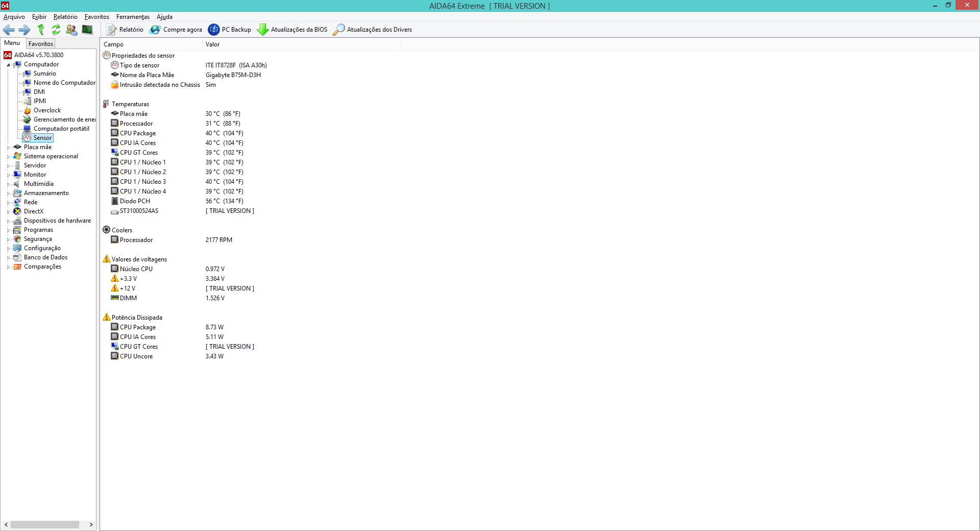Open the Favoritos menu in menu bar

[97, 17]
